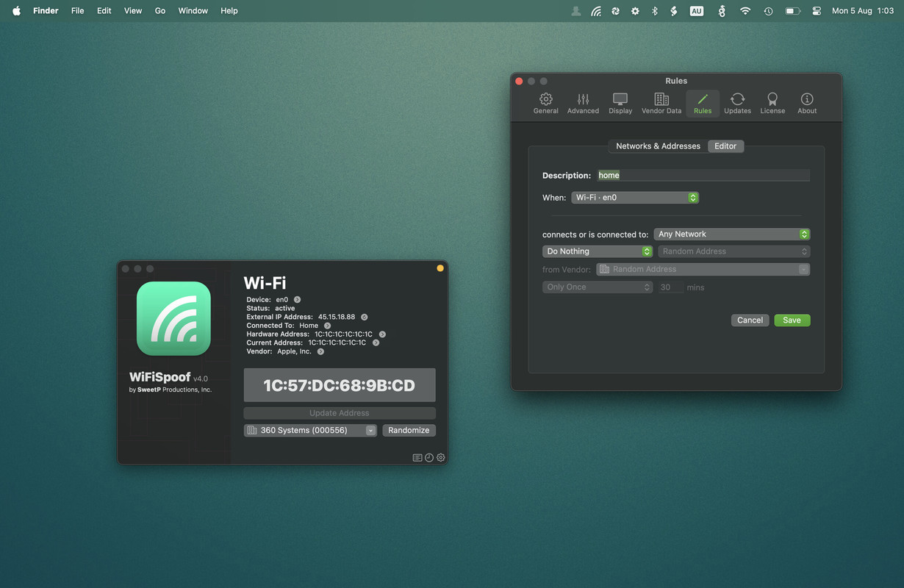Open the View menu

(133, 11)
